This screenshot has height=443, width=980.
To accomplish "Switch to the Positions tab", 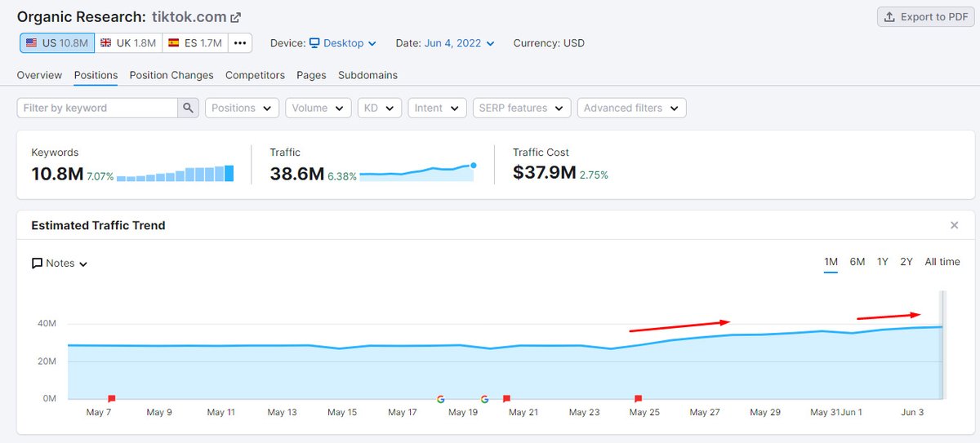I will [x=96, y=75].
